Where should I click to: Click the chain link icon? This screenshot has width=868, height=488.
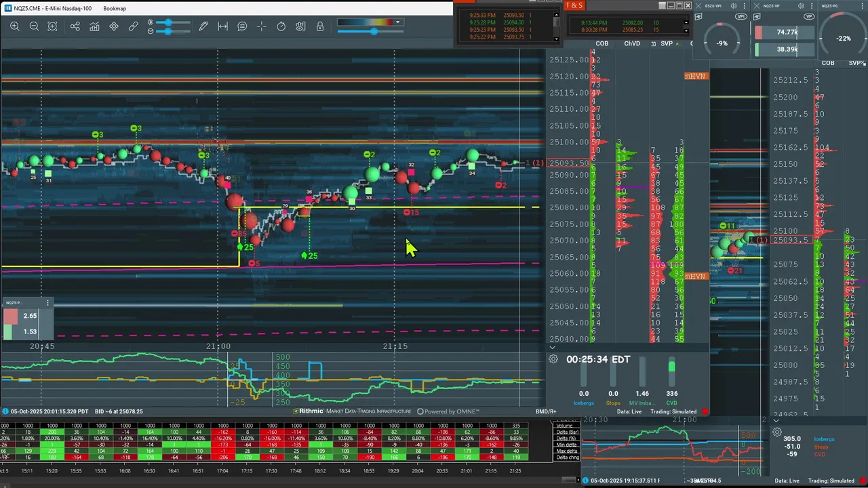pyautogui.click(x=134, y=26)
